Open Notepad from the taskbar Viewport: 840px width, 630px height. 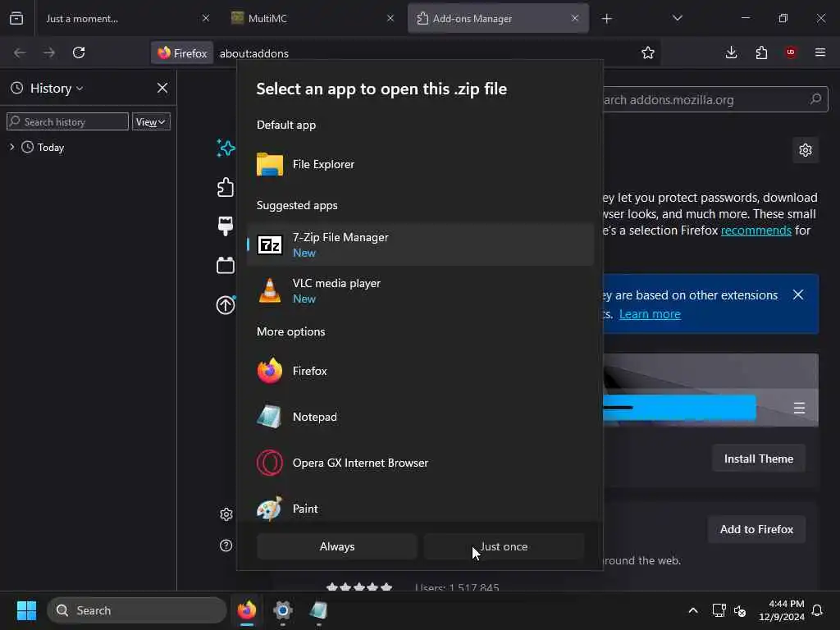(x=319, y=610)
